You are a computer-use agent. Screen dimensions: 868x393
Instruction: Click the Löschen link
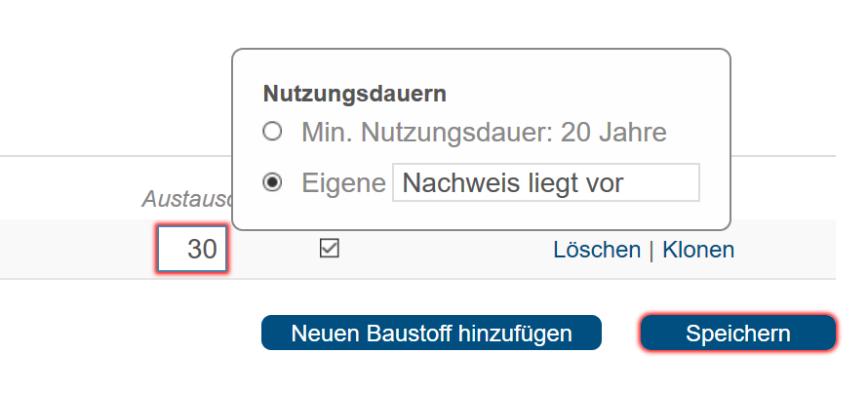pyautogui.click(x=597, y=250)
